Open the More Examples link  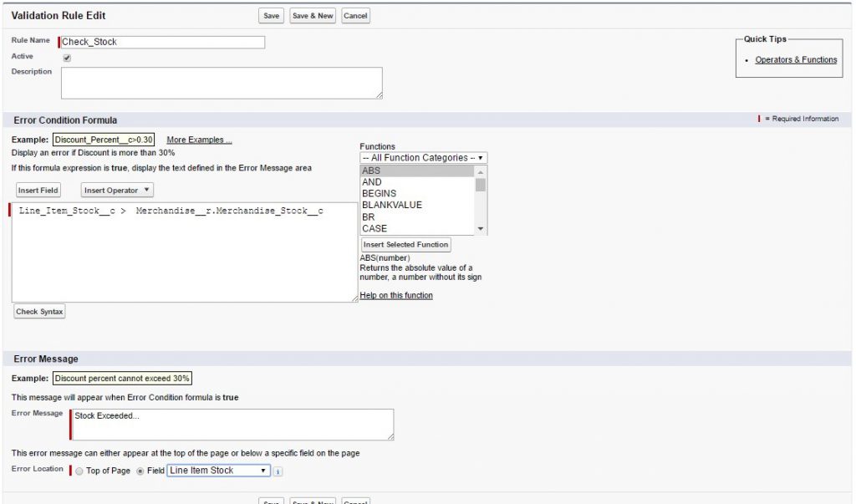pos(199,140)
